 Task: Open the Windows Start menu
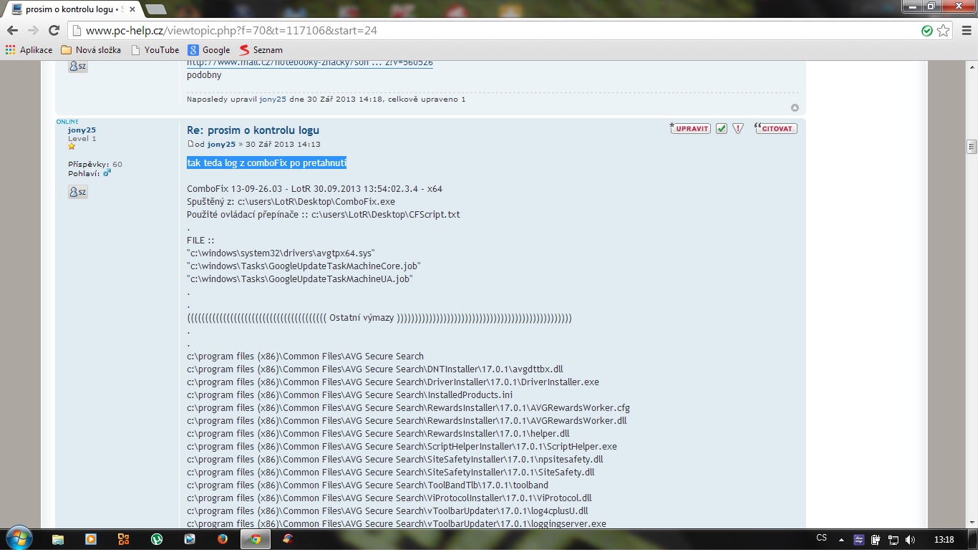[x=19, y=539]
